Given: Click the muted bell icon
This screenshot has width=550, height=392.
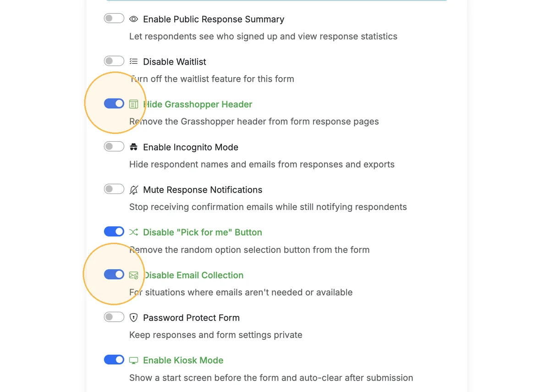Looking at the screenshot, I should 133,190.
